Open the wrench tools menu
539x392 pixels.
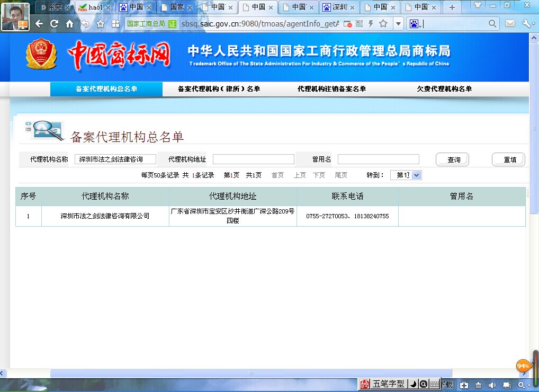528,24
